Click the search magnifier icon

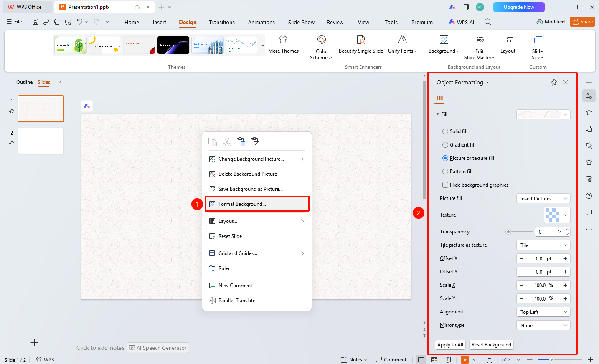click(488, 22)
